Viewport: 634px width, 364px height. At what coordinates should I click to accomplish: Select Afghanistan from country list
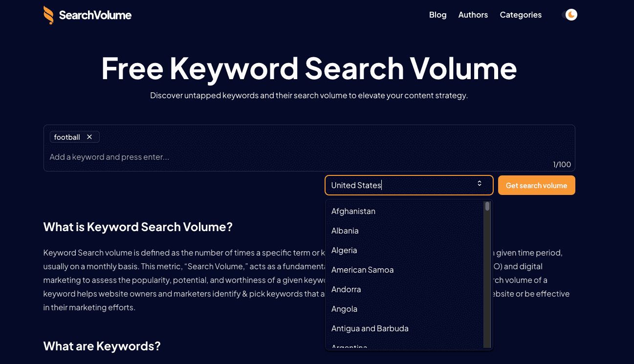(404, 211)
